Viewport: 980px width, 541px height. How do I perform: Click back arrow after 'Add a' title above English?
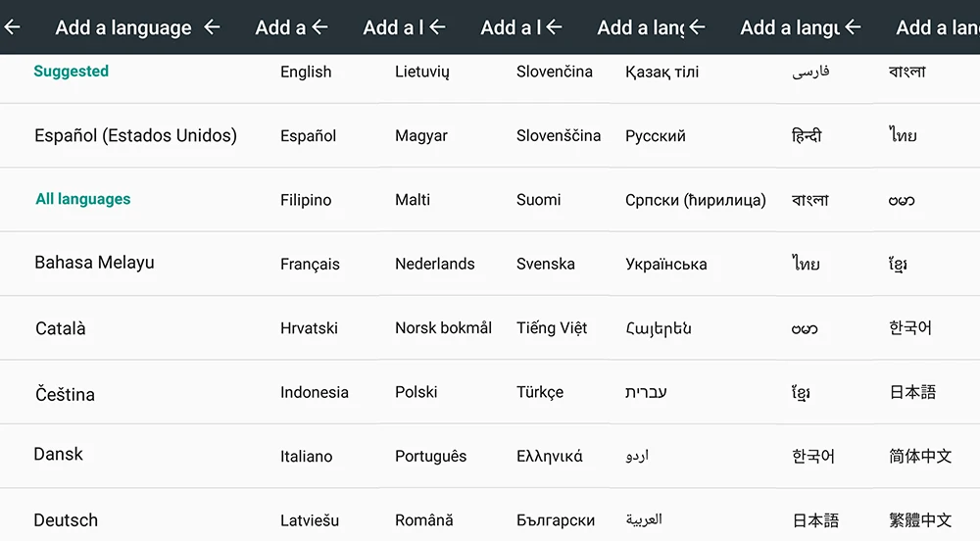pyautogui.click(x=320, y=26)
